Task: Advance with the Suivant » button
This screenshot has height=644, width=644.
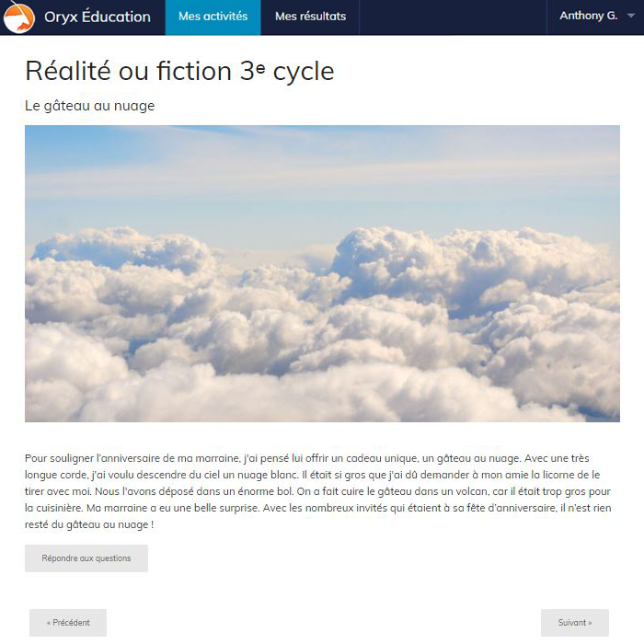Action: 575,623
